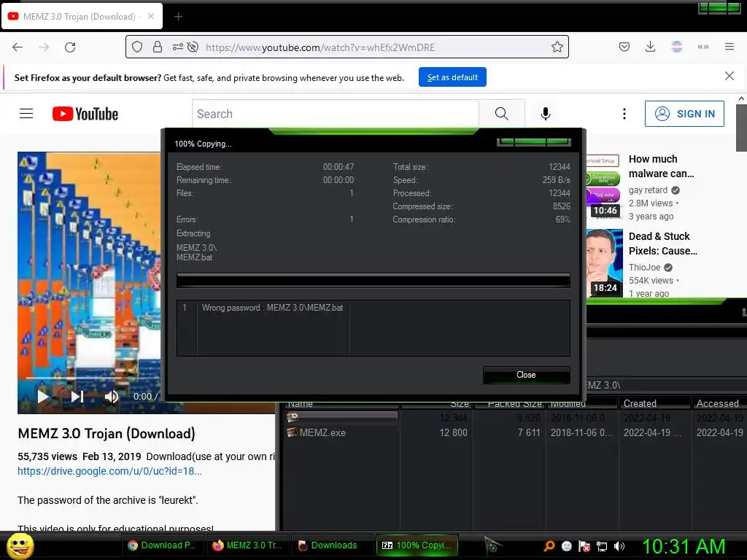Click the taskbar clock 10:31 AM

(x=684, y=546)
